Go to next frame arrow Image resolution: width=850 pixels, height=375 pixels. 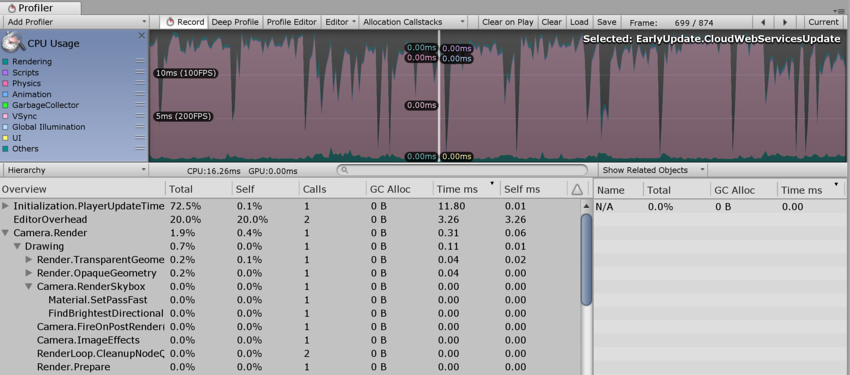(784, 22)
